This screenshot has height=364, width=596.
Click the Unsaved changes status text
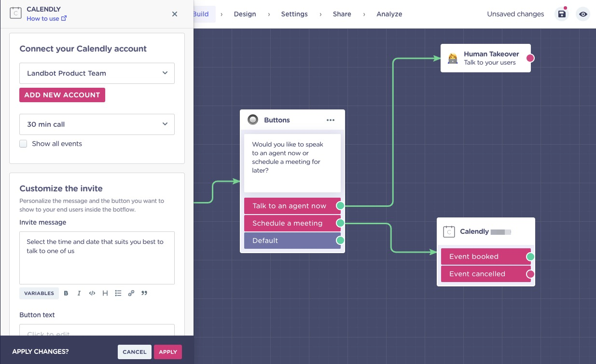(x=515, y=14)
